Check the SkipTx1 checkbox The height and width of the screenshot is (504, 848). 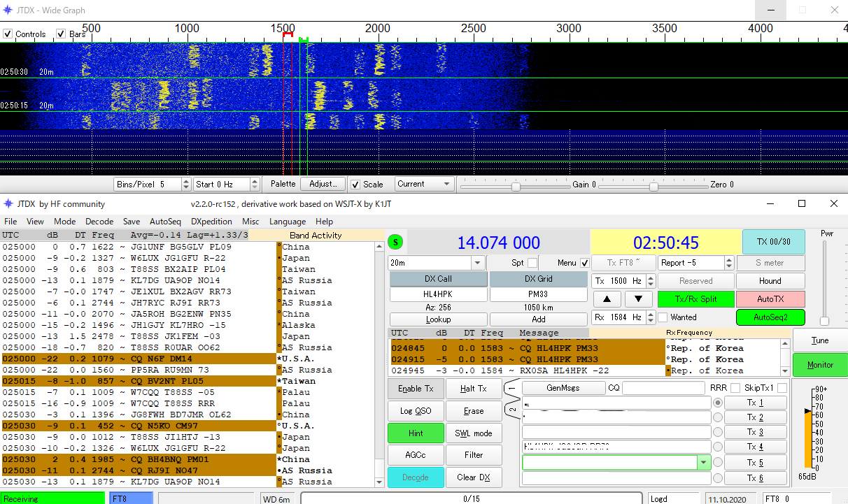pos(782,388)
